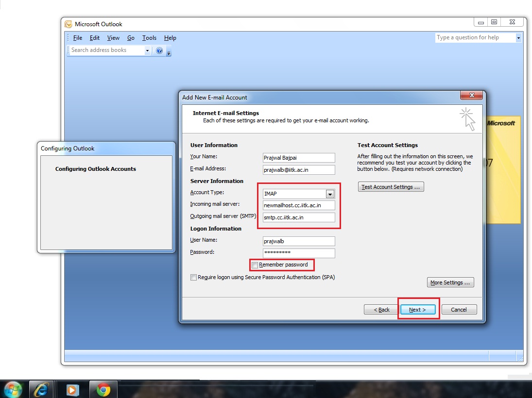Expand the Account Type dropdown
The height and width of the screenshot is (398, 532).
tap(330, 194)
